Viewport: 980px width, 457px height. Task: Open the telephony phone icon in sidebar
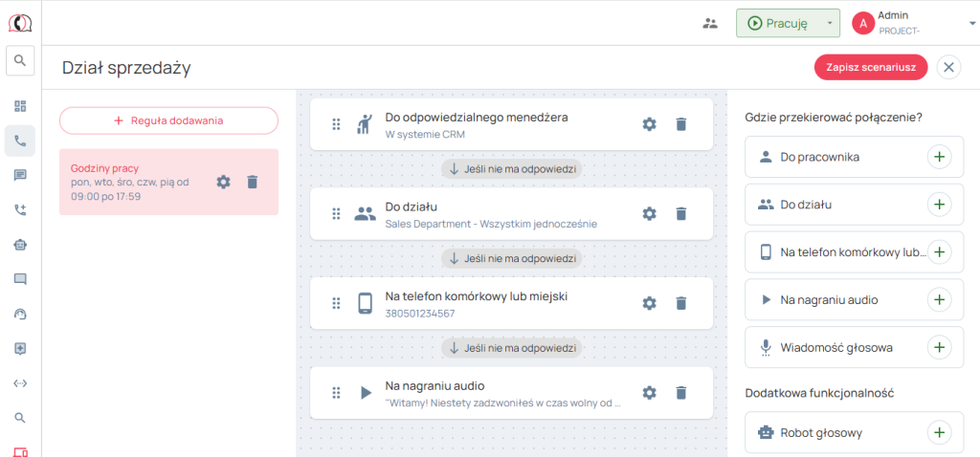pos(20,141)
